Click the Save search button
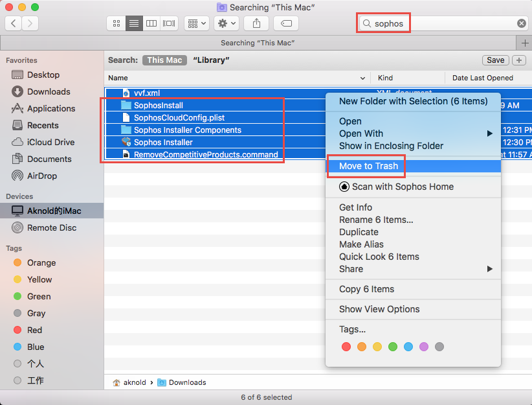Screen dimensions: 532x405 click(495, 60)
